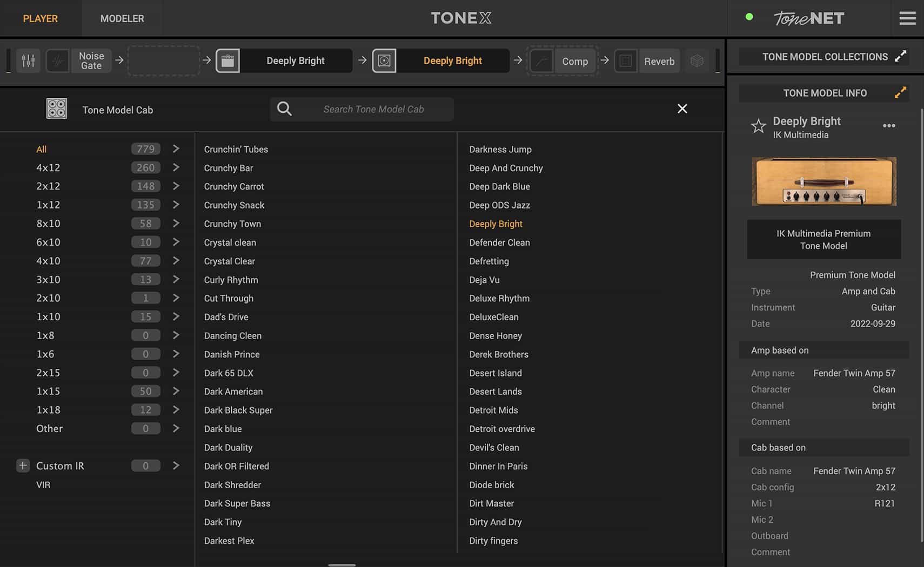This screenshot has height=567, width=924.
Task: Expand the Tone Model Info panel
Action: tap(900, 92)
